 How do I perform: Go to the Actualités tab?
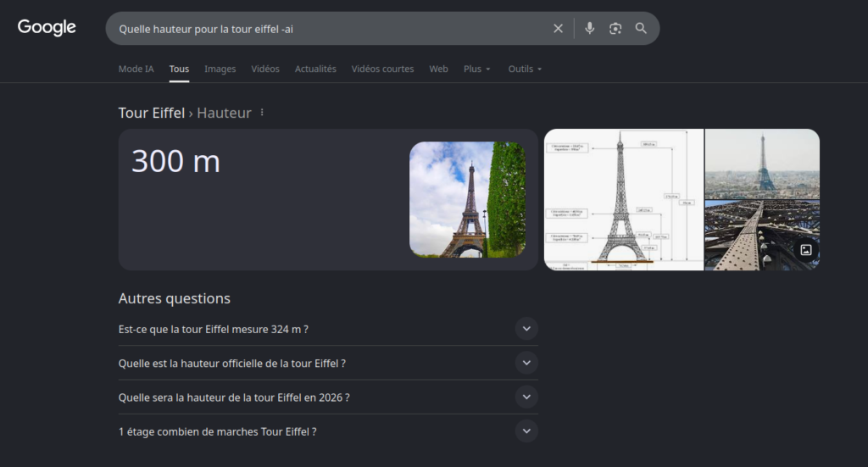(315, 69)
